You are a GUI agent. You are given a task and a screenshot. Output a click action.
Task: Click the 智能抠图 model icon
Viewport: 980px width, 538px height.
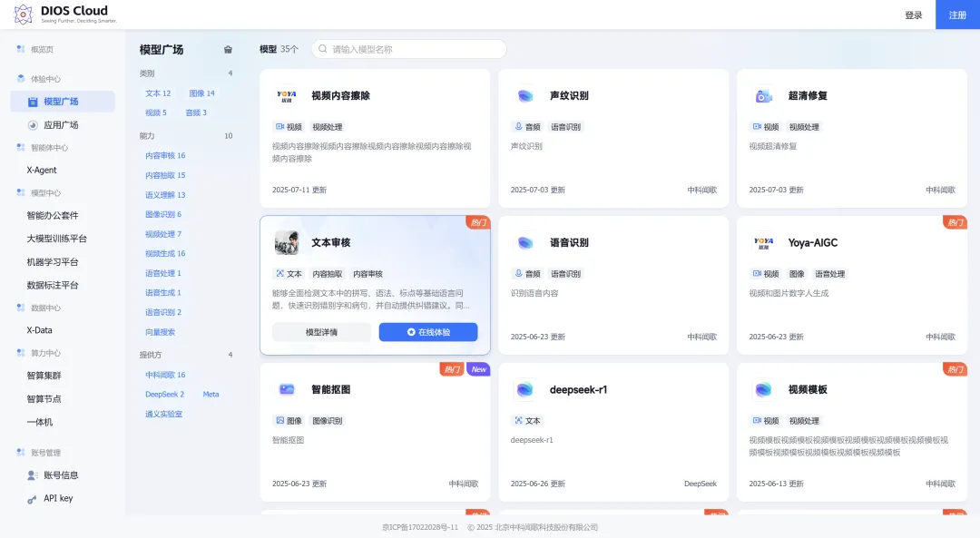(287, 389)
